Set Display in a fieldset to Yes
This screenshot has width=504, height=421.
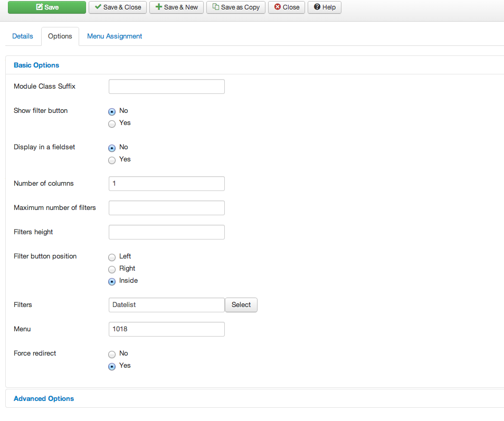coord(112,160)
